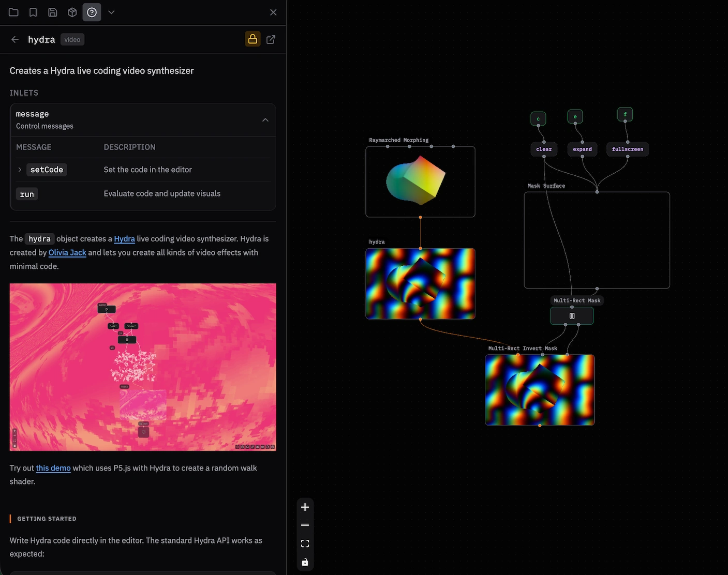Click the 'expand' message node

[582, 149]
